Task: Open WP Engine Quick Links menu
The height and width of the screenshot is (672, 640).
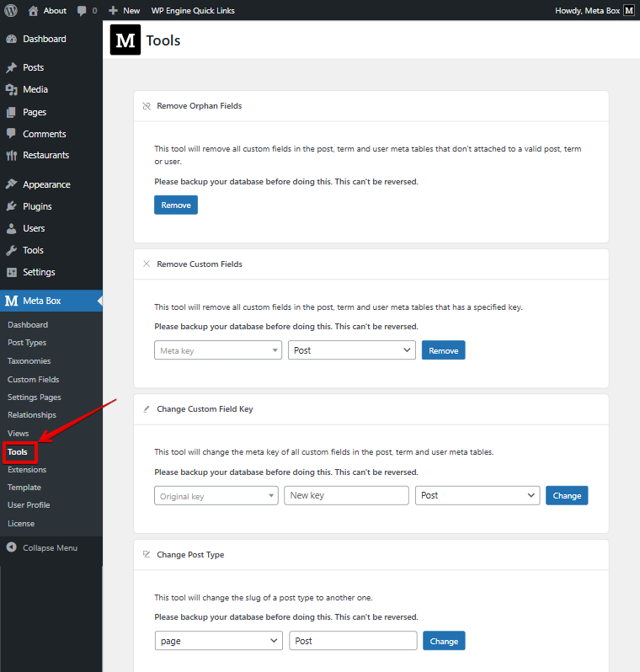Action: pyautogui.click(x=193, y=11)
